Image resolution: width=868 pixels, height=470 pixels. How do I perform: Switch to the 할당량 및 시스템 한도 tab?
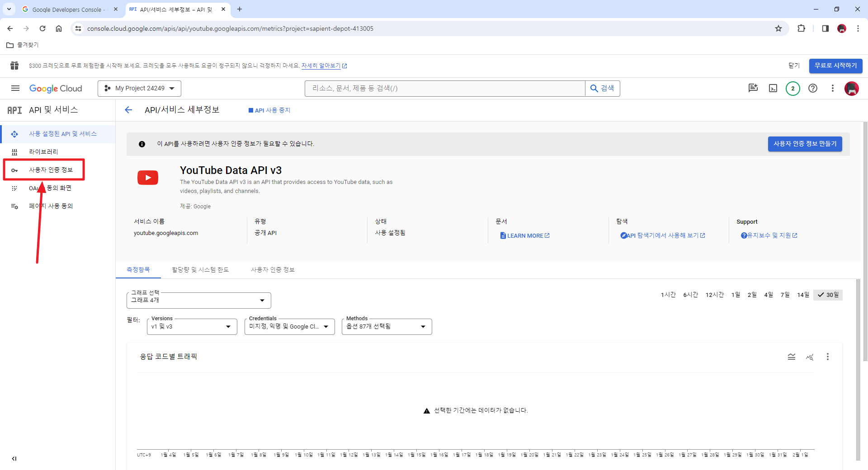click(x=201, y=269)
